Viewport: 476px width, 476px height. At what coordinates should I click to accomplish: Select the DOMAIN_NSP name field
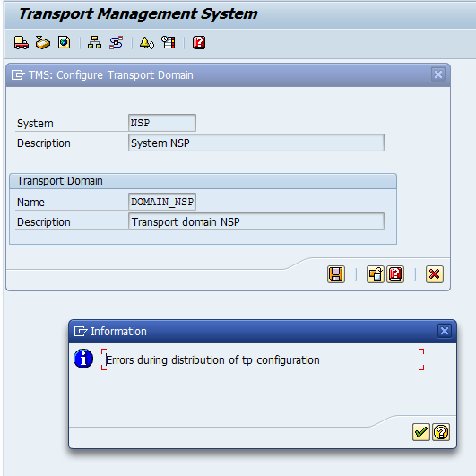(162, 202)
